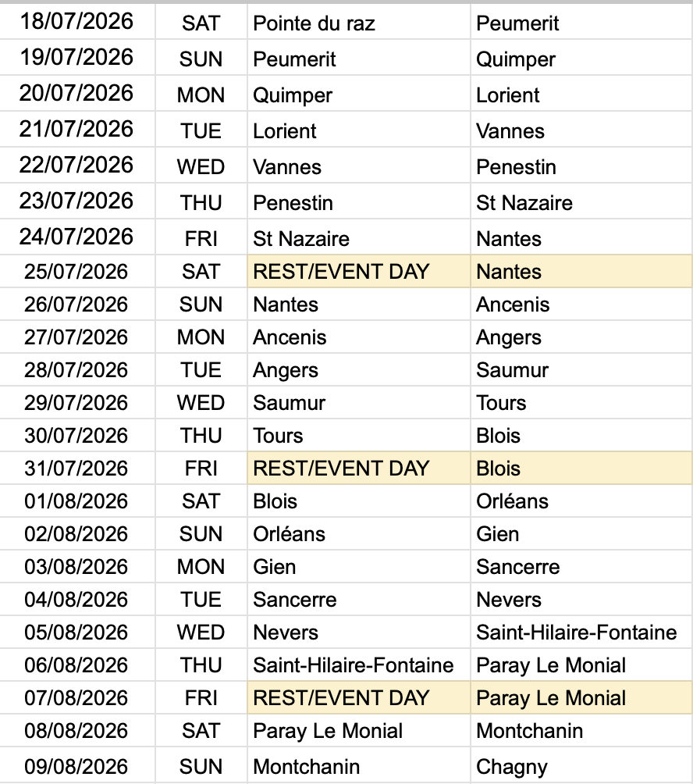The image size is (693, 784).
Task: Select date cell 28/07/2026
Action: [x=77, y=369]
